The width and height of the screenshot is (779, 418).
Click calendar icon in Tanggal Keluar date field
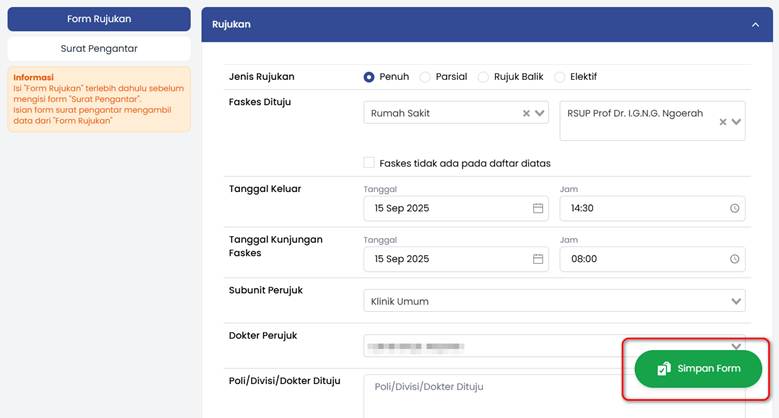pos(537,208)
